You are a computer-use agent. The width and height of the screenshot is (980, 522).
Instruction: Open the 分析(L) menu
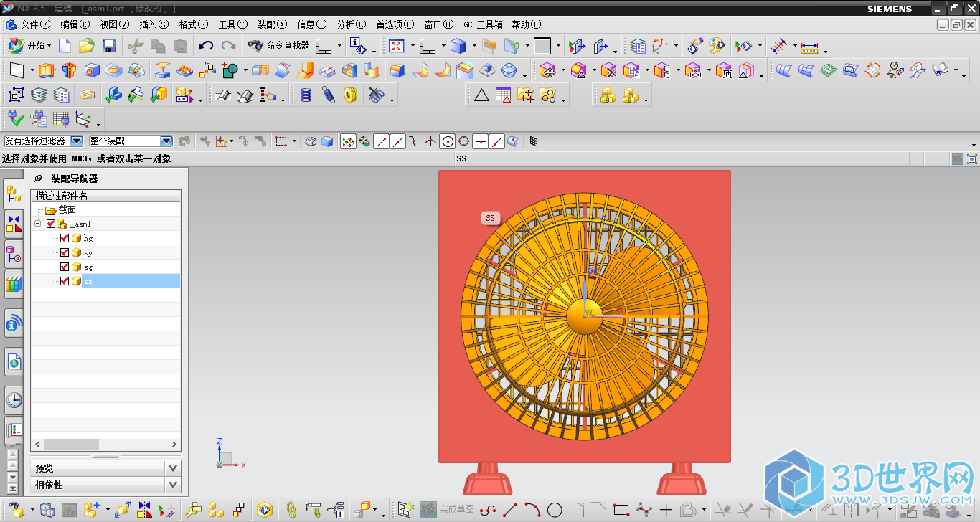(352, 24)
